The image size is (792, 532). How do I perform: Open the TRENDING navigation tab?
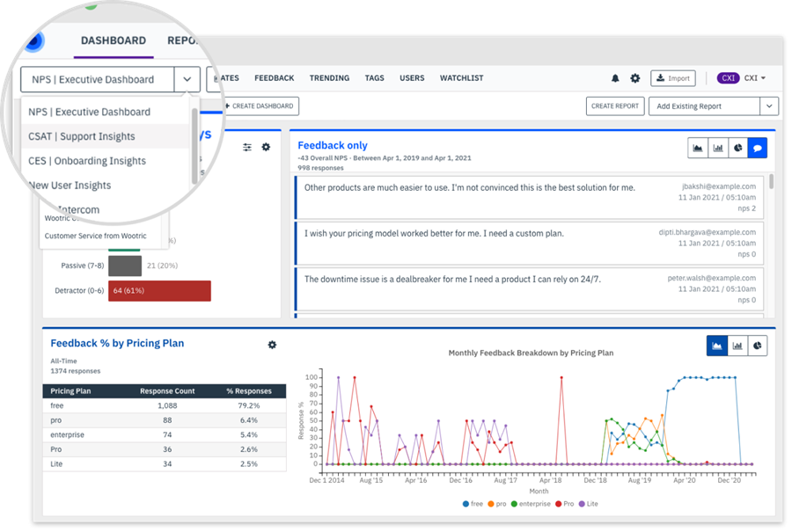[329, 78]
